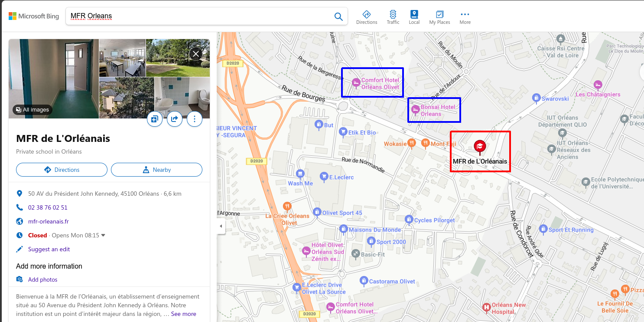Select Comfort Hotel Orléans Olivet map pin
Screen dimensions: 644x322
356,82
